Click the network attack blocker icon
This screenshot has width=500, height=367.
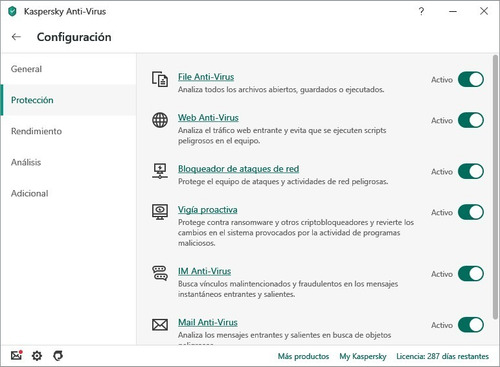click(160, 171)
